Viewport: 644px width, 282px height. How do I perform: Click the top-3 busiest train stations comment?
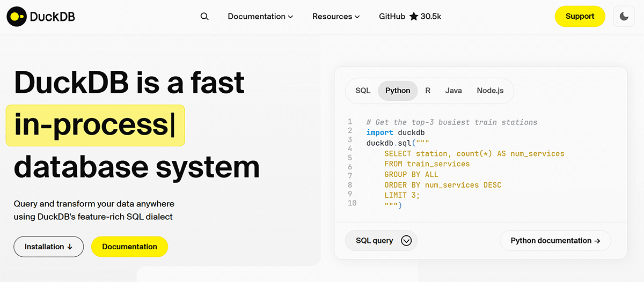point(452,122)
